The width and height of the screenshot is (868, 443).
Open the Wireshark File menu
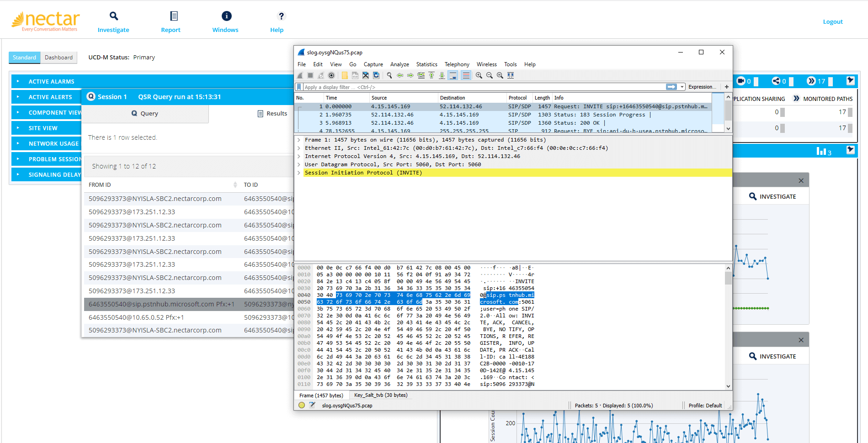pos(302,64)
